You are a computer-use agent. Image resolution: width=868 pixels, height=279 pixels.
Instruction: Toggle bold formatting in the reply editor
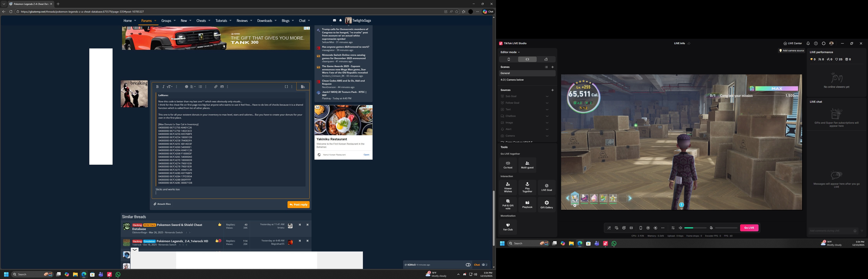point(157,87)
